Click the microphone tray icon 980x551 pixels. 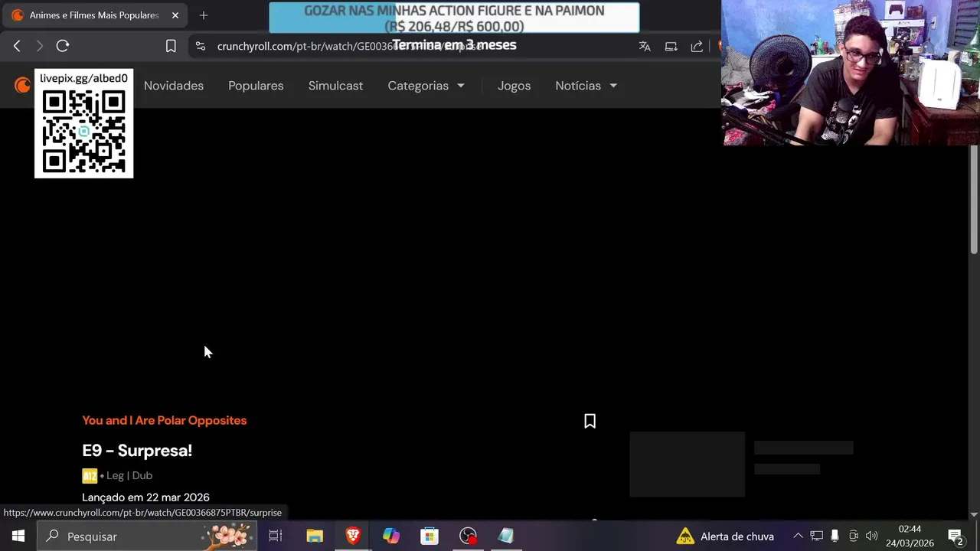835,536
